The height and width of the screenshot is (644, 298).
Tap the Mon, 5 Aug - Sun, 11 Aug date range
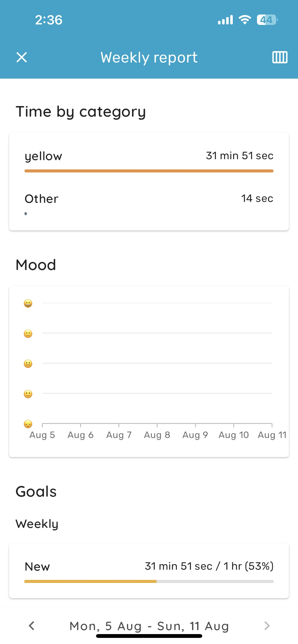click(149, 626)
